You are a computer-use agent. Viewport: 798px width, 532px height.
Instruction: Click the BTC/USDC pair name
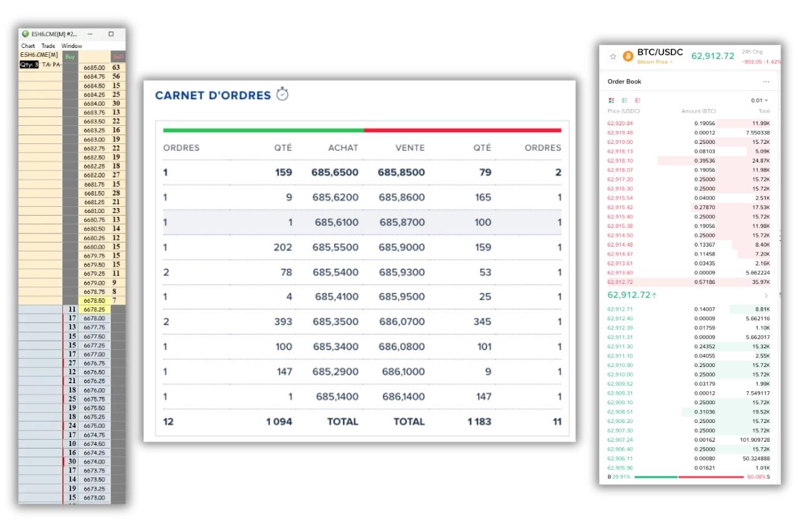tap(660, 52)
